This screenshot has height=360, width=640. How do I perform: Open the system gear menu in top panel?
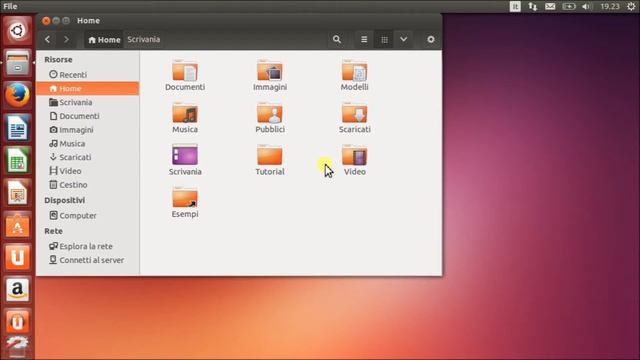click(x=631, y=6)
